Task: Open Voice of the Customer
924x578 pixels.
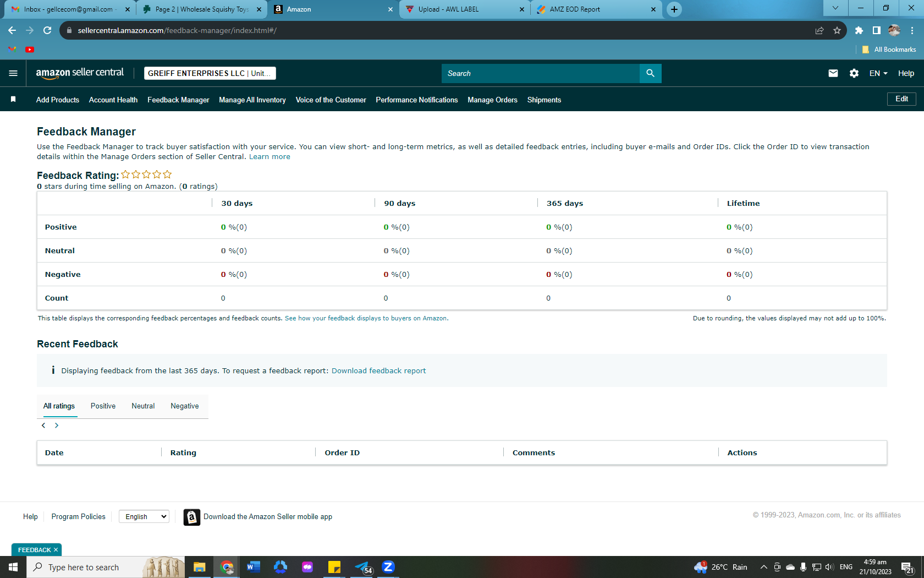Action: (x=331, y=100)
